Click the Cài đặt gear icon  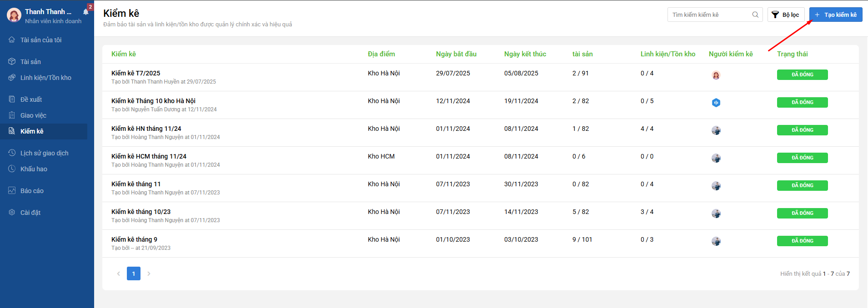point(12,212)
